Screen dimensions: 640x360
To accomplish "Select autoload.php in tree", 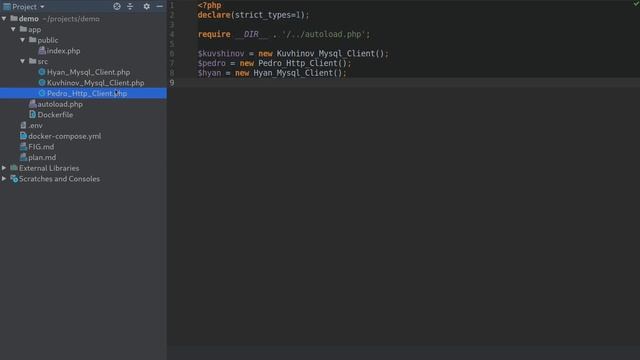I will coord(60,104).
